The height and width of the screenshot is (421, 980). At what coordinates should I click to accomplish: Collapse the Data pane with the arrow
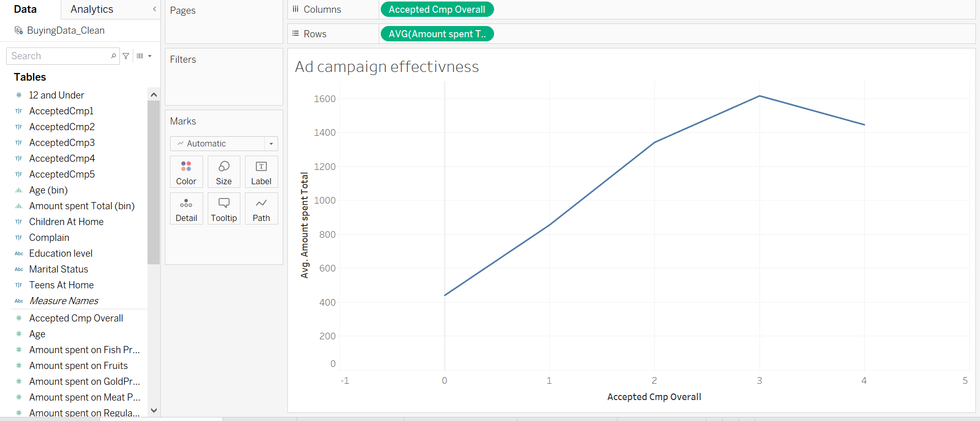click(x=154, y=9)
